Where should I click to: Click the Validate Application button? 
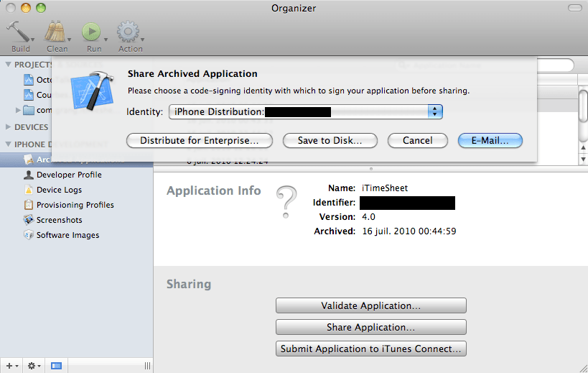[x=370, y=305]
